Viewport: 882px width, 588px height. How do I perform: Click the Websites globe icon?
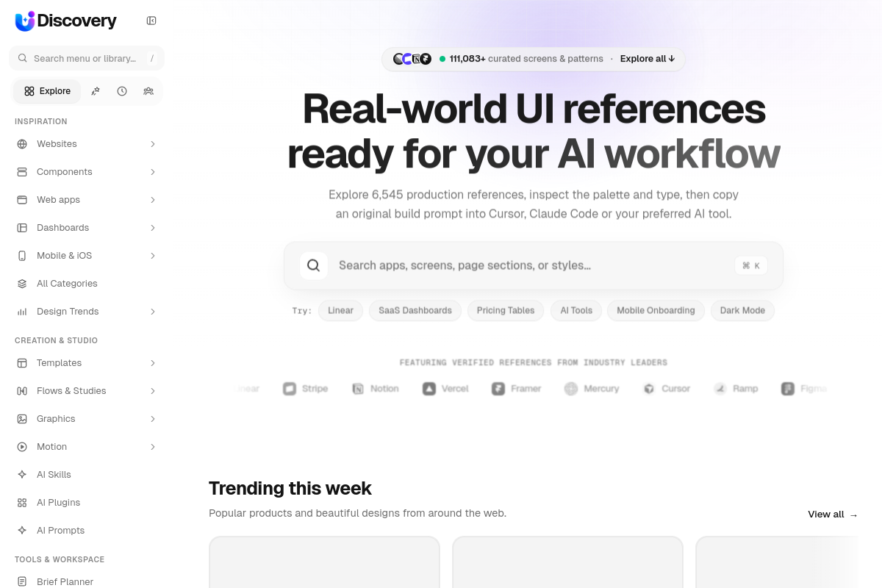22,144
